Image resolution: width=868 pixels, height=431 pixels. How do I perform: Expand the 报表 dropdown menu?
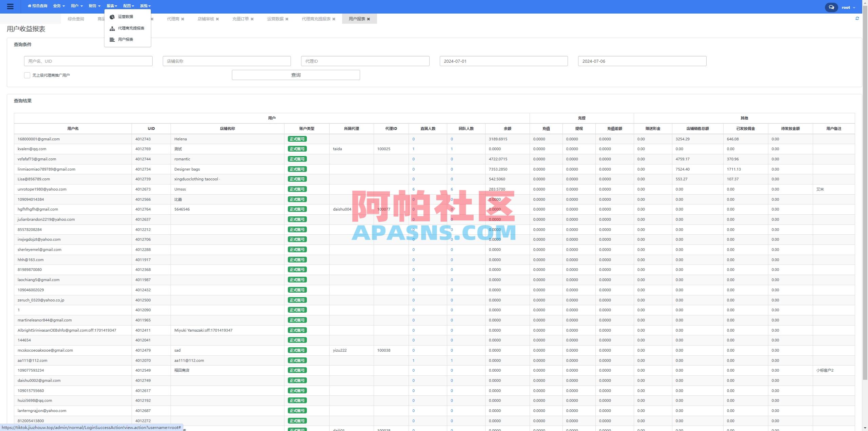point(112,6)
